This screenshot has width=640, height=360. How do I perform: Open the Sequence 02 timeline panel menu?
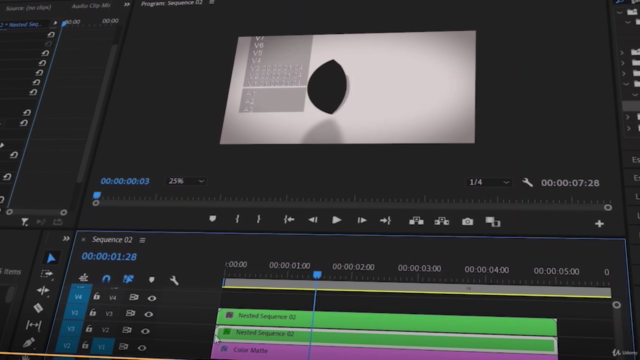[142, 240]
